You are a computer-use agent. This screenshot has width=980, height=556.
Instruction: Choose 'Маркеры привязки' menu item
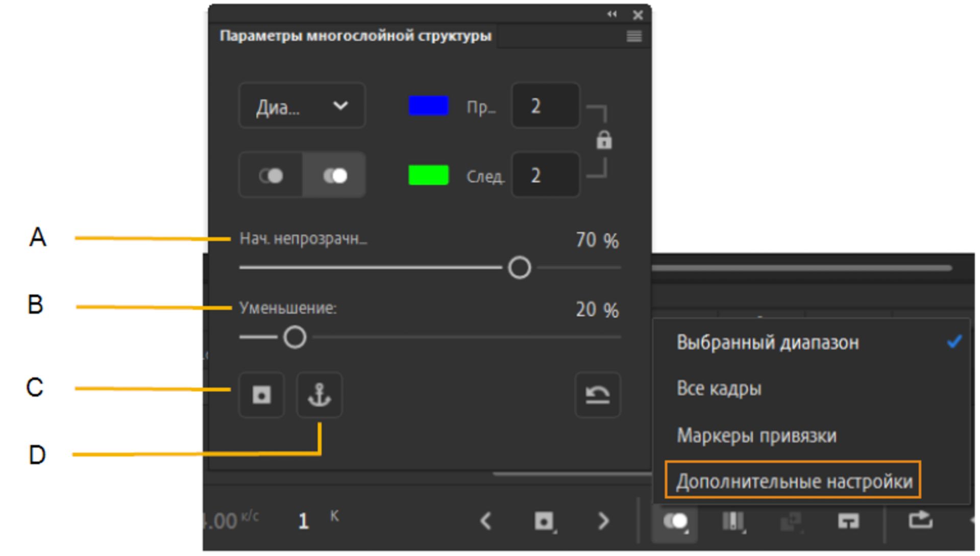click(x=812, y=436)
